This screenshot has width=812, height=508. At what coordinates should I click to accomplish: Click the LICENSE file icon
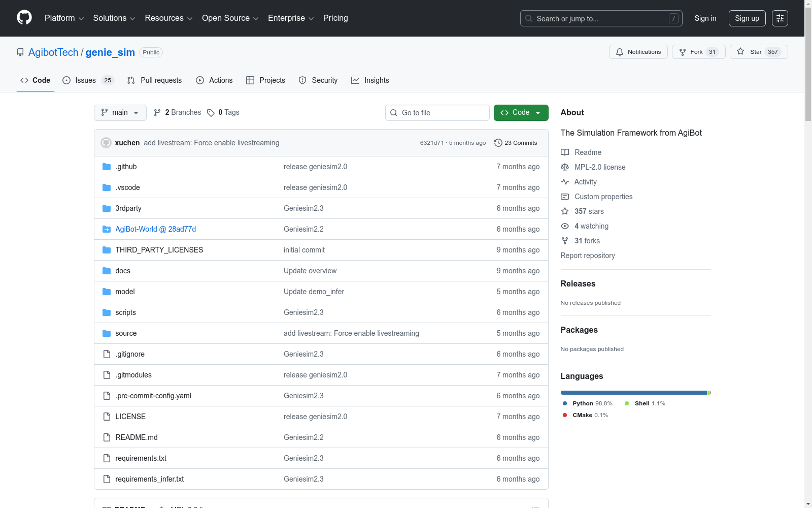(107, 417)
